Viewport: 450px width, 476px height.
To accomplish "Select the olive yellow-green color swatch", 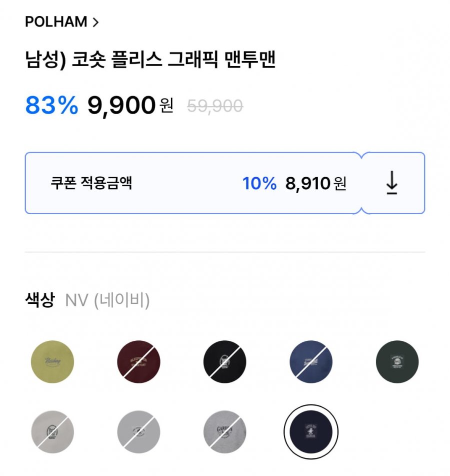I will point(52,362).
